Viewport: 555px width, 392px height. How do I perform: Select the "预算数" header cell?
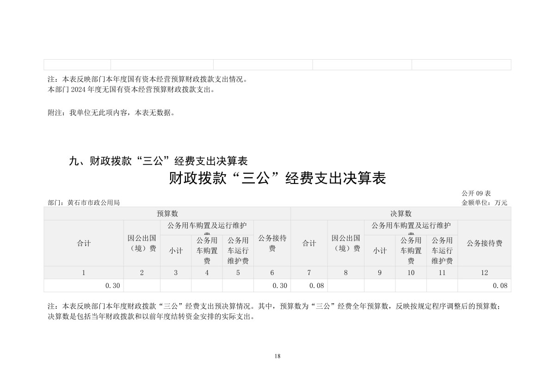[x=167, y=214]
